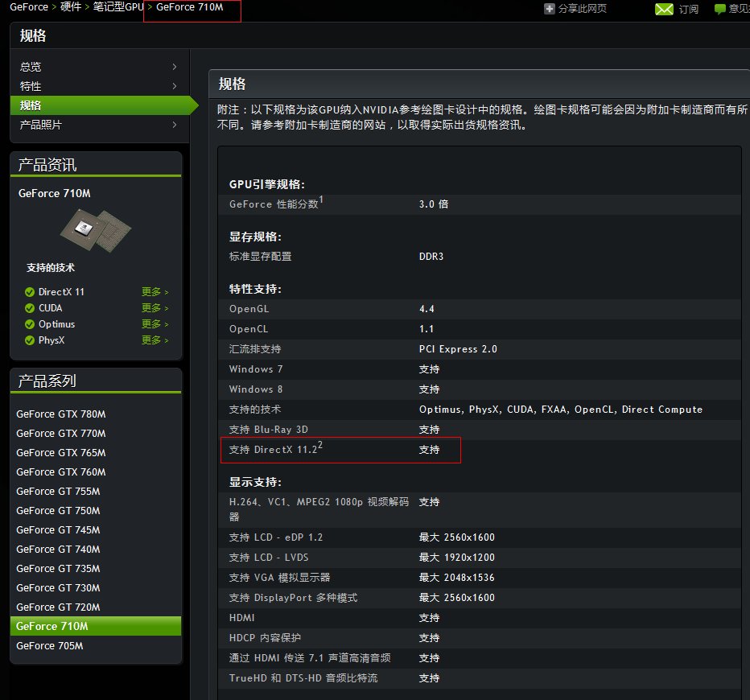
Task: Click TrueHD 和 DTS-HD 音频比特流 row label
Action: tap(303, 677)
